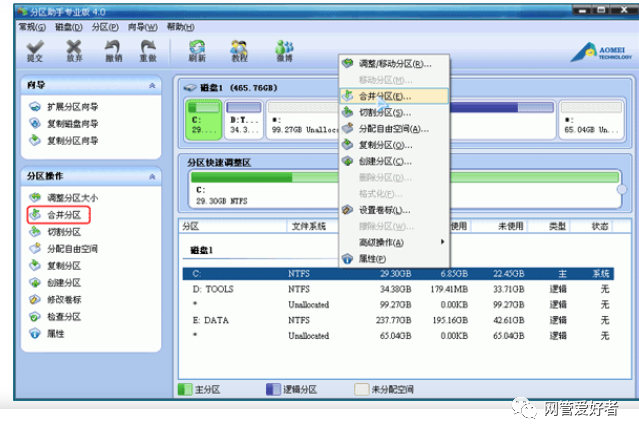639x437 pixels.
Task: Select 合并分区 in the left sidebar
Action: (64, 215)
